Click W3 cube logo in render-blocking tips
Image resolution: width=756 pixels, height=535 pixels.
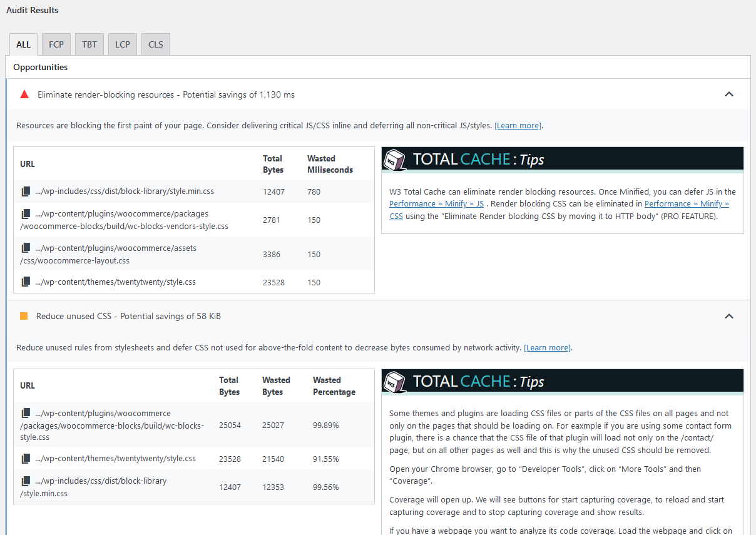pos(394,160)
